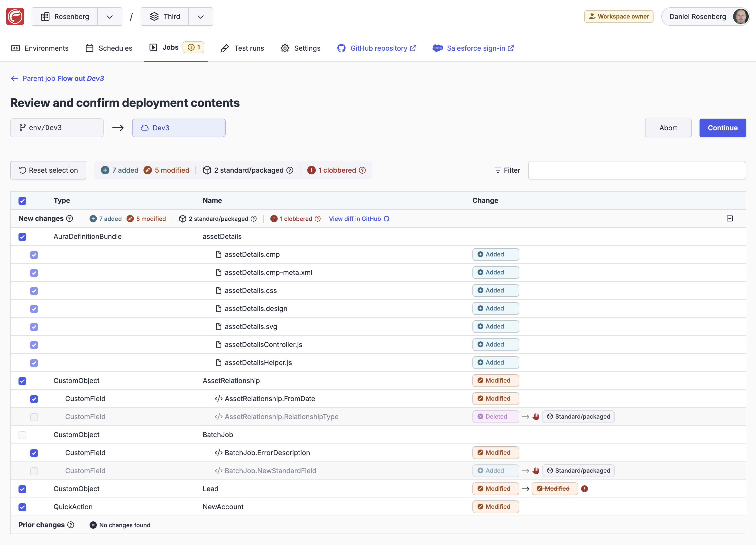This screenshot has height=545, width=756.
Task: Click help icon next to 2 standard/packaged
Action: pos(290,170)
